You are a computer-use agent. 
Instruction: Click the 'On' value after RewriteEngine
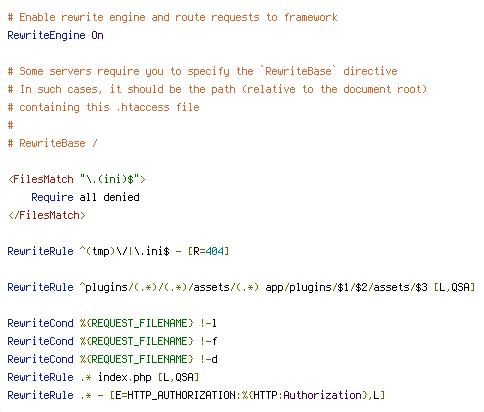coord(97,35)
